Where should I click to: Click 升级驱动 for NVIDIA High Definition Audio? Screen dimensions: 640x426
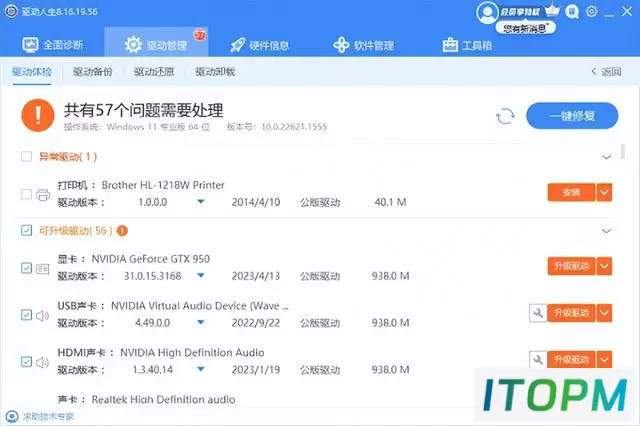coord(571,360)
